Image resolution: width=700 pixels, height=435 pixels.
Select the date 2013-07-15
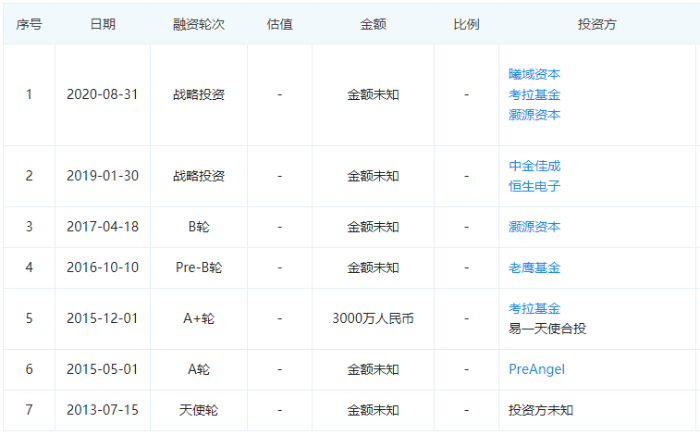pos(103,410)
